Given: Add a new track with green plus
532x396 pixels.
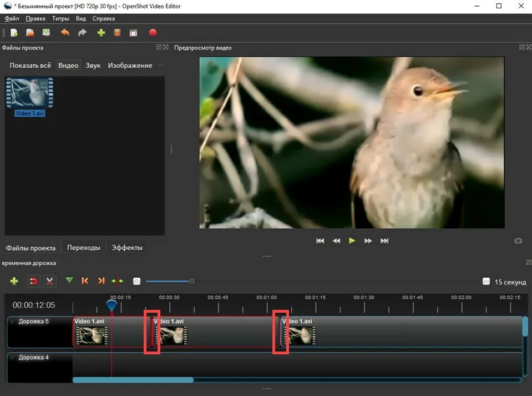Looking at the screenshot, I should point(14,281).
